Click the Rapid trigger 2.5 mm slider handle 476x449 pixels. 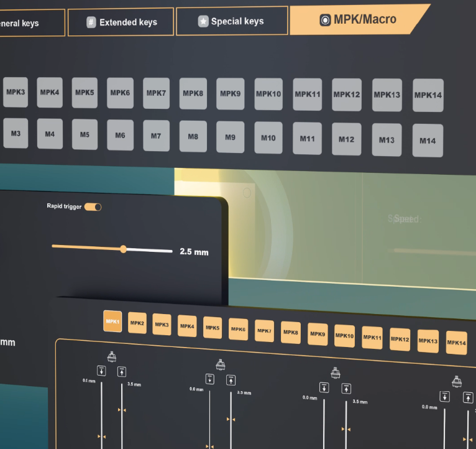pyautogui.click(x=123, y=249)
